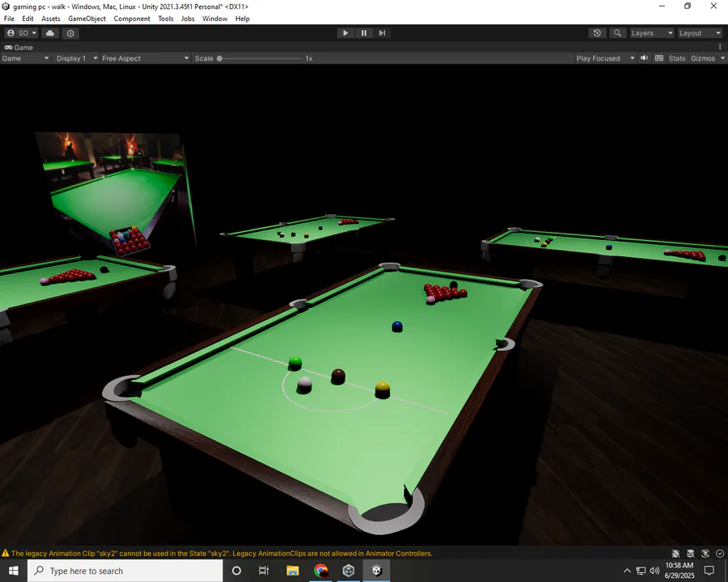This screenshot has width=728, height=582.
Task: Open the Window menu
Action: coord(214,19)
